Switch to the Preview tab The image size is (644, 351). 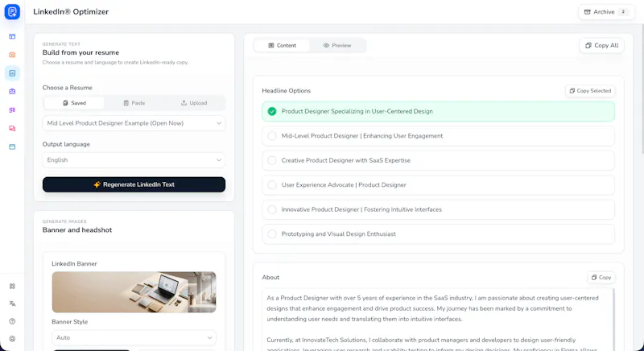point(337,46)
